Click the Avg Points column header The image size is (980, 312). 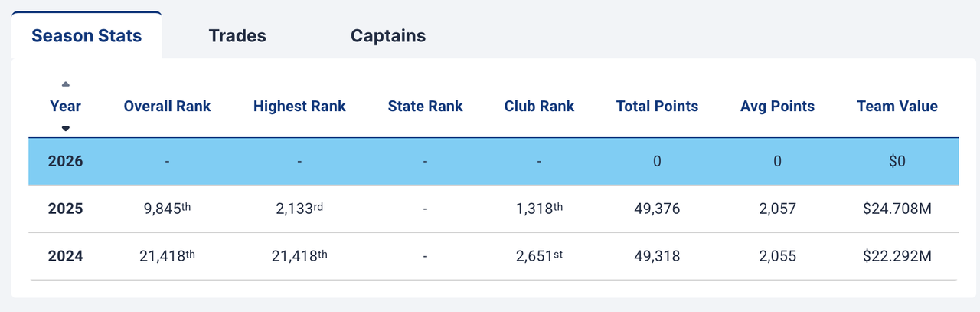[777, 107]
